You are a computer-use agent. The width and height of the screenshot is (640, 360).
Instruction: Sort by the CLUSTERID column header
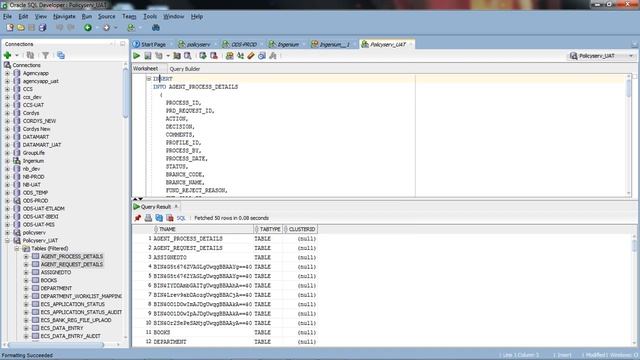tap(300, 229)
